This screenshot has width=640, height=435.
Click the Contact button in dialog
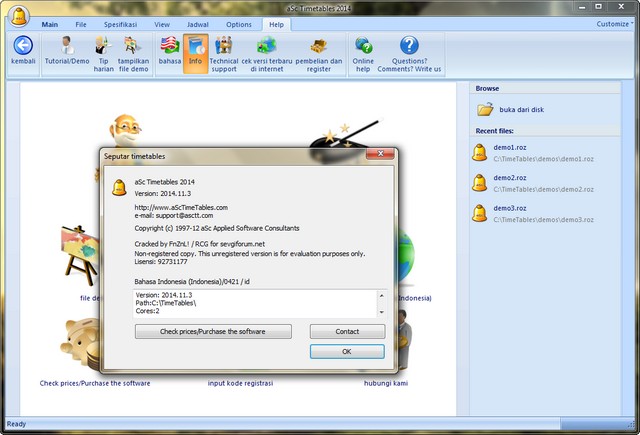tap(347, 331)
